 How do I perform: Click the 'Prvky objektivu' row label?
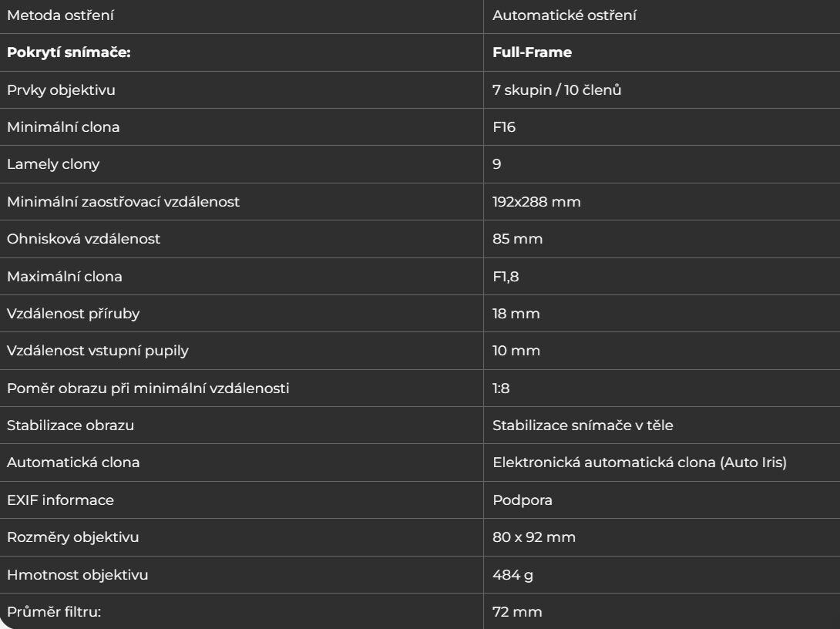(x=61, y=90)
